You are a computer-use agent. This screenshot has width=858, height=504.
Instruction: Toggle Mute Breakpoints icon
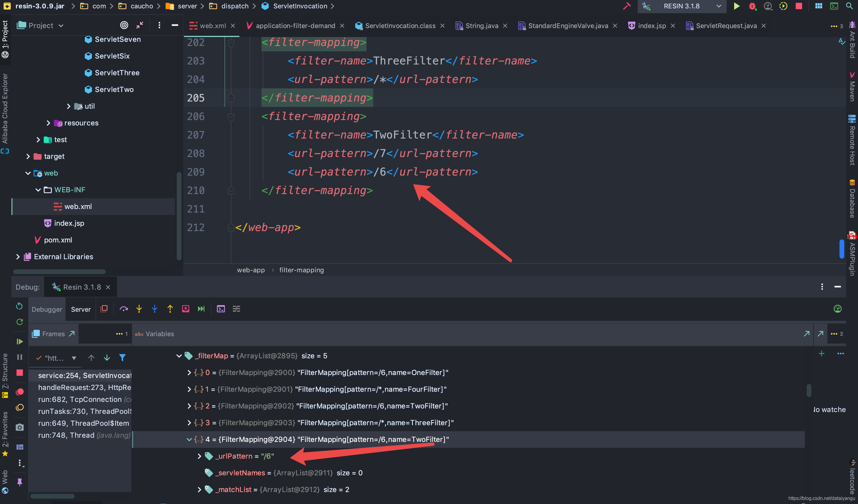pos(20,408)
